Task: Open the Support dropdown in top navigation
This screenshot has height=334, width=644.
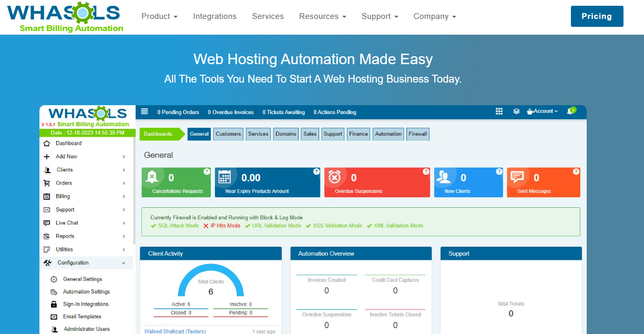Action: [380, 16]
